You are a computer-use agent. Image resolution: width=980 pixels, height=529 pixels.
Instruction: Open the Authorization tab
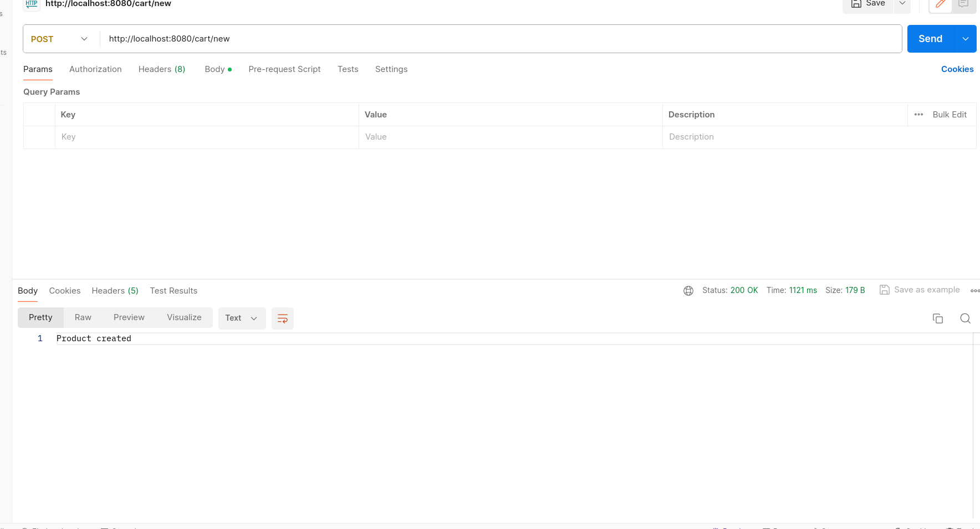click(x=95, y=69)
